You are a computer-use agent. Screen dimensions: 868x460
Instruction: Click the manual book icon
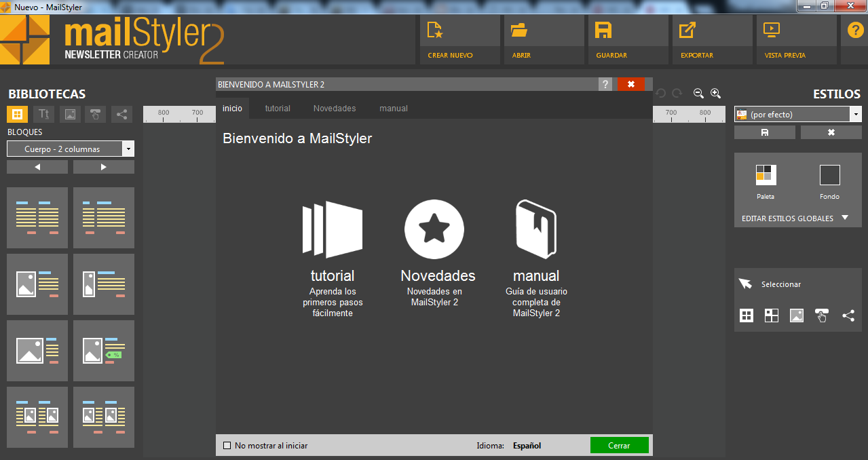536,229
